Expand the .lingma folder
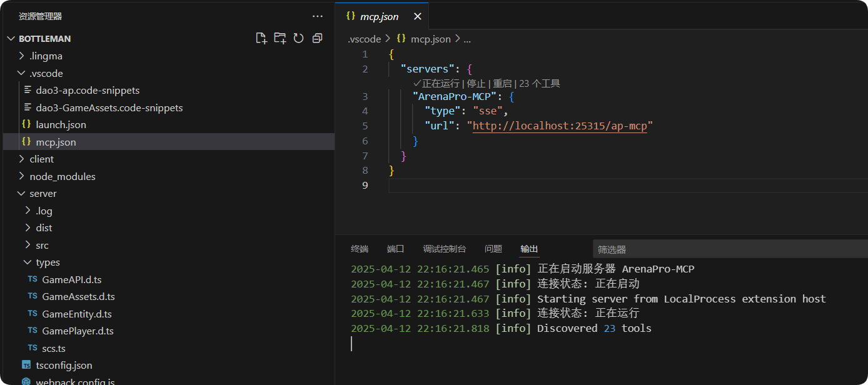This screenshot has height=385, width=868. pos(46,56)
